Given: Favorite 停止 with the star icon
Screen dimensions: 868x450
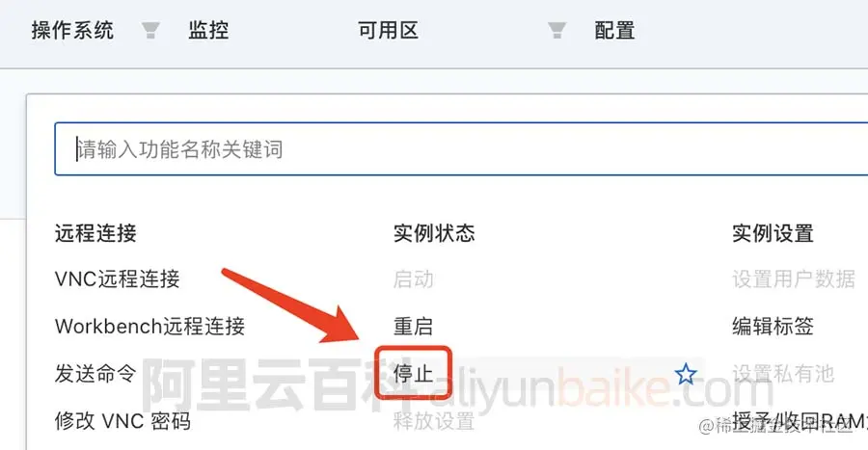Looking at the screenshot, I should 686,374.
